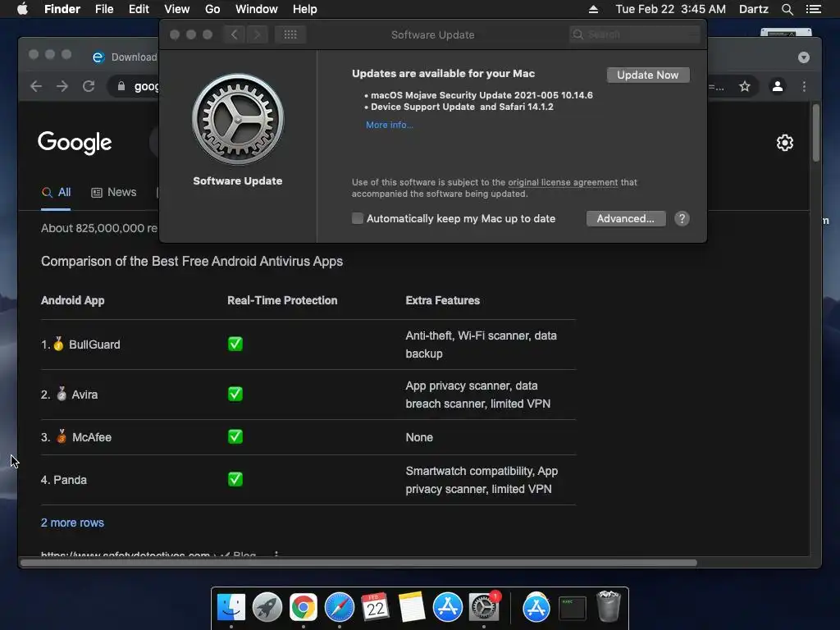Click the Google logo
This screenshot has width=840, height=630.
pyautogui.click(x=75, y=143)
